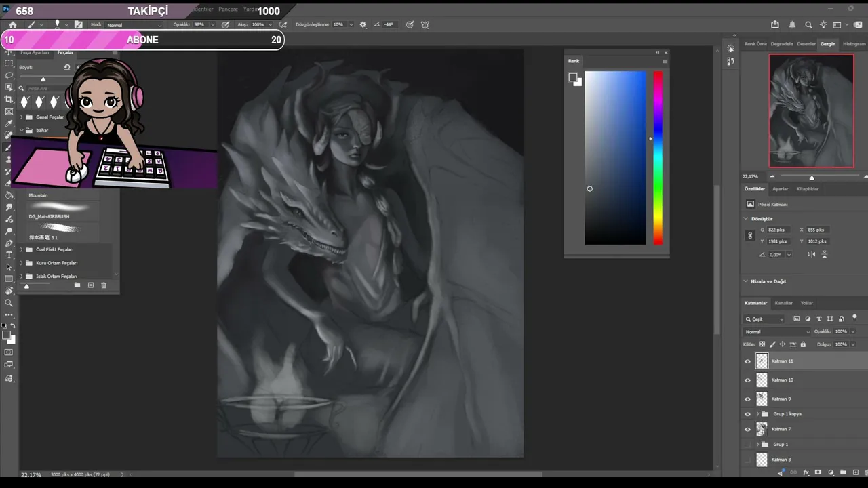Select the DG_MainAIRBRUSH brush preset
This screenshot has height=488, width=868.
[62, 211]
